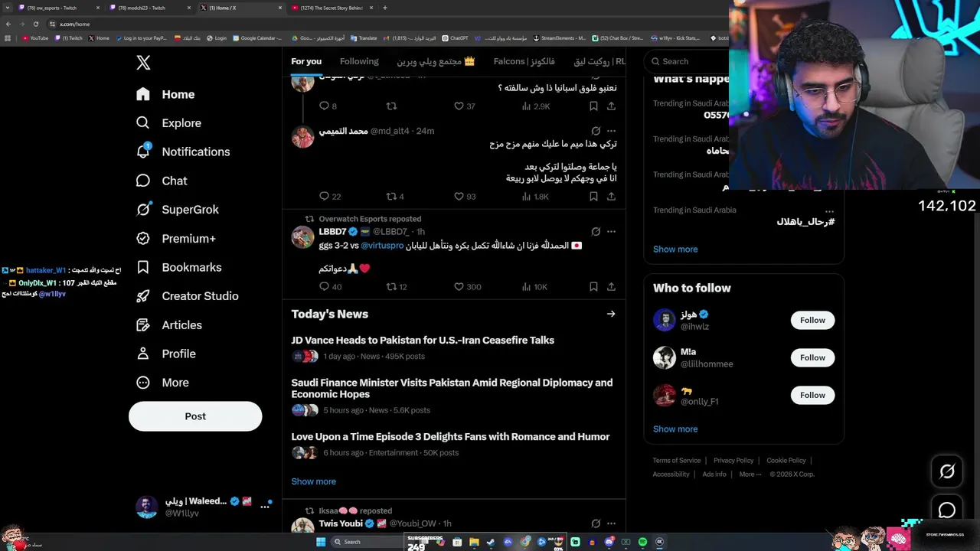Follow the @liilhommee account

(x=812, y=357)
